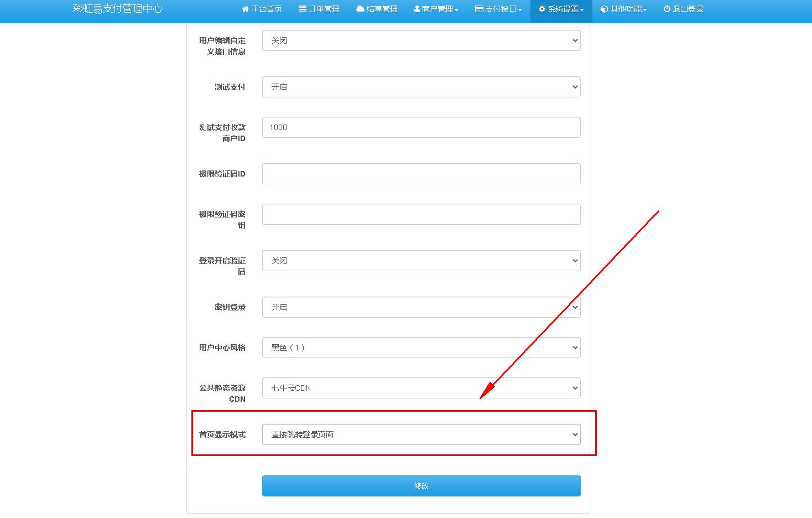This screenshot has width=812, height=518.
Task: Open the 测试支付 on/off dropdown
Action: click(x=421, y=87)
